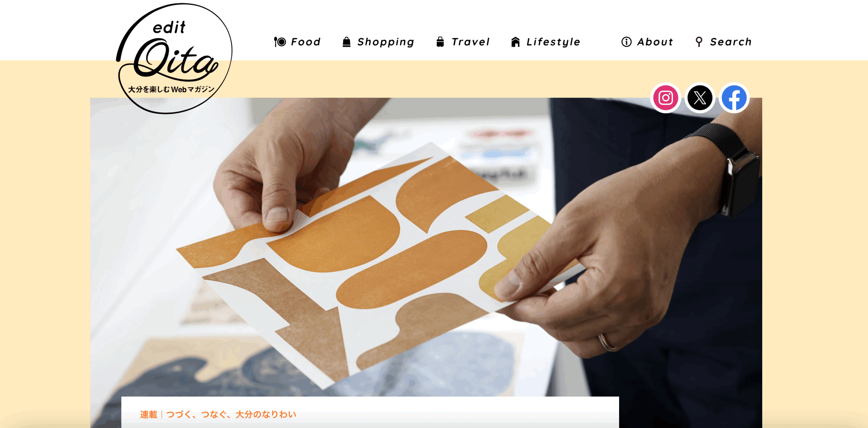Open the hero image of printed card

coord(426,247)
